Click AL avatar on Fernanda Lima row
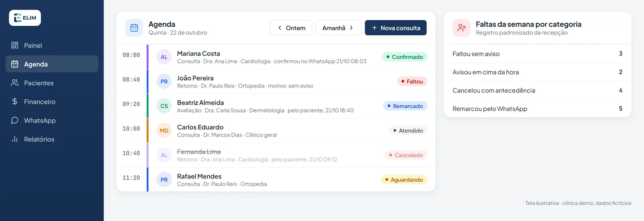Image resolution: width=644 pixels, height=221 pixels. pyautogui.click(x=164, y=155)
